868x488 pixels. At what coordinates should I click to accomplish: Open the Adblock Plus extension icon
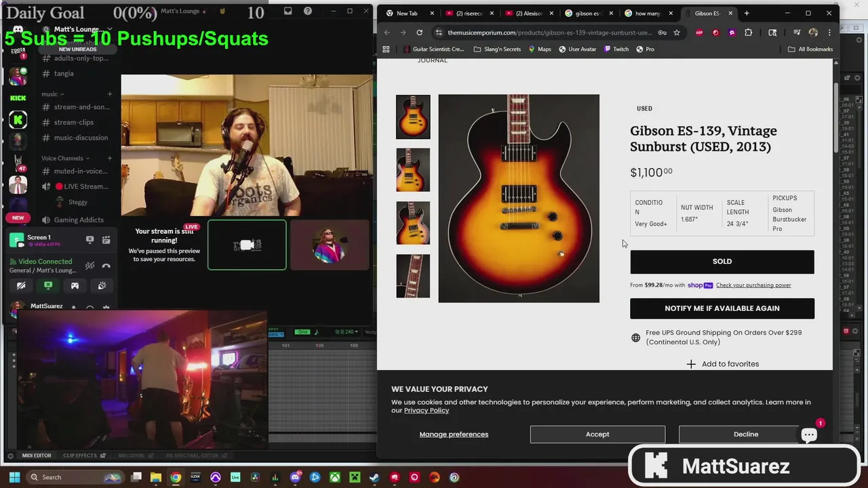(x=699, y=33)
